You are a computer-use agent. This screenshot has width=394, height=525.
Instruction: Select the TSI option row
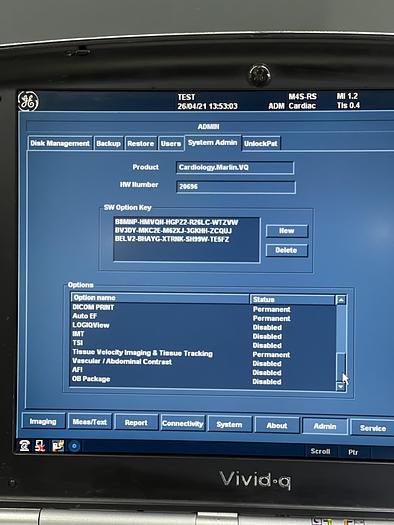pos(203,343)
